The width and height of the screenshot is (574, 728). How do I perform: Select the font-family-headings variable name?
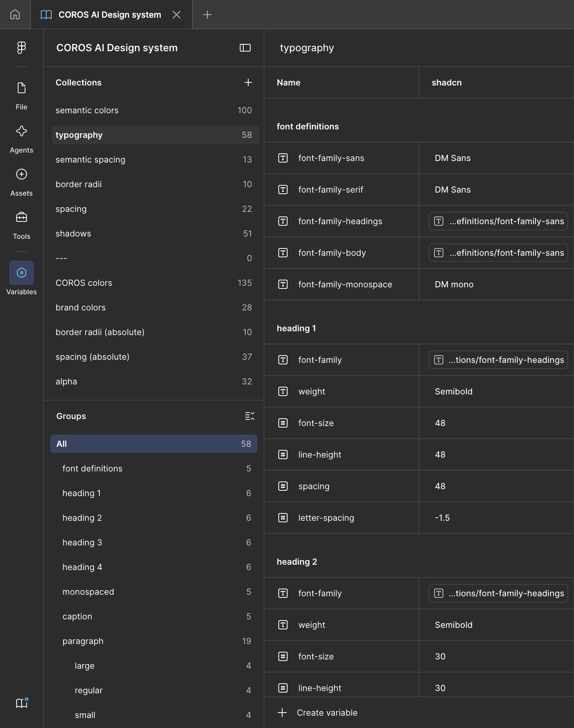point(340,221)
